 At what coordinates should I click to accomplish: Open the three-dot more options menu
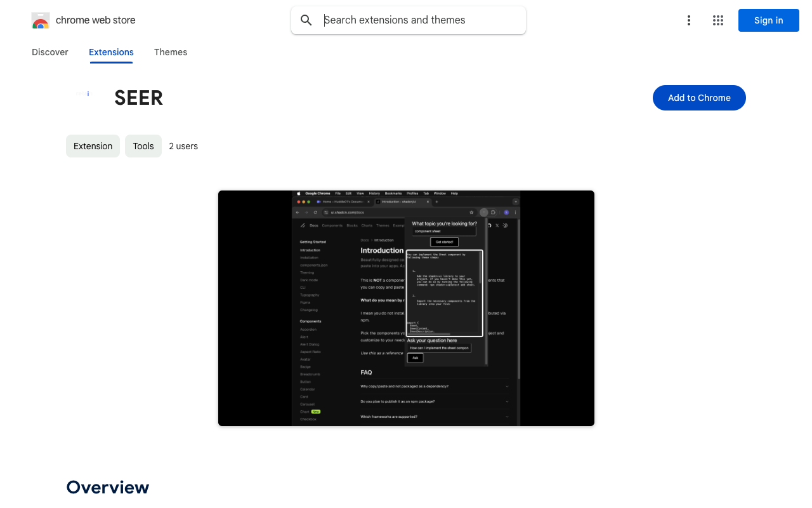[689, 20]
